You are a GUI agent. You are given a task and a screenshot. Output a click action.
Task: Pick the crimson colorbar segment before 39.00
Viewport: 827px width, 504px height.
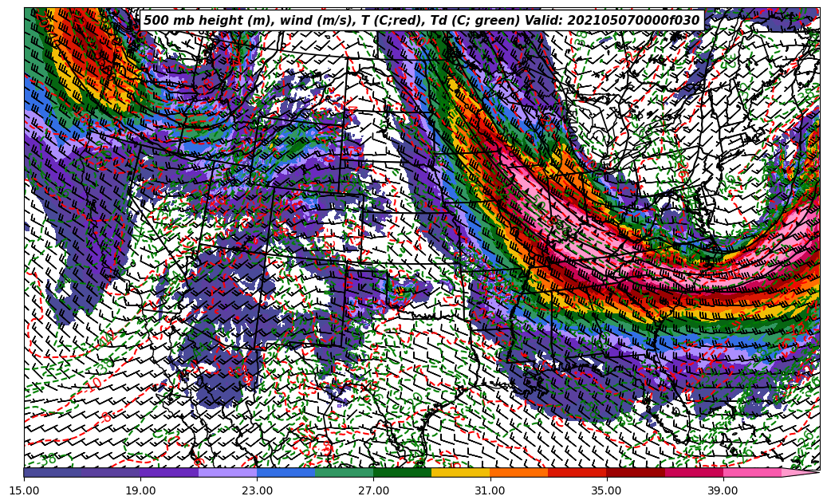[x=693, y=473]
